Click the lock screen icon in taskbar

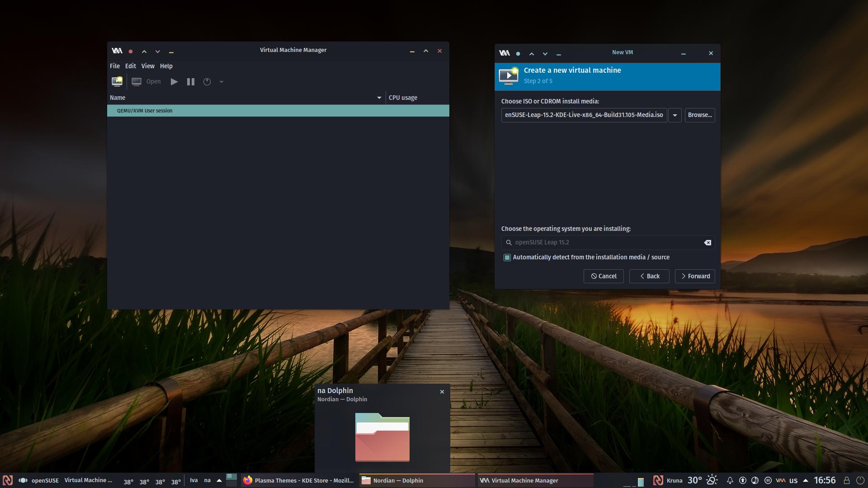click(x=847, y=480)
